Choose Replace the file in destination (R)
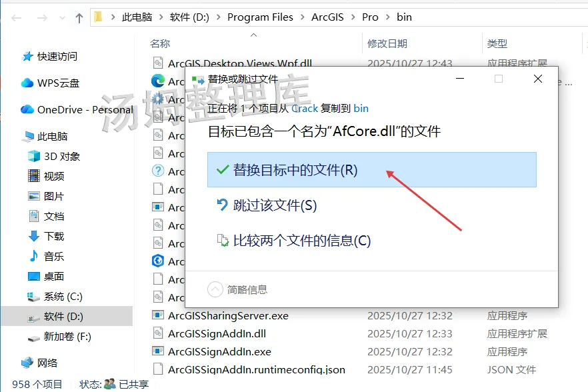588x392 pixels. point(371,169)
